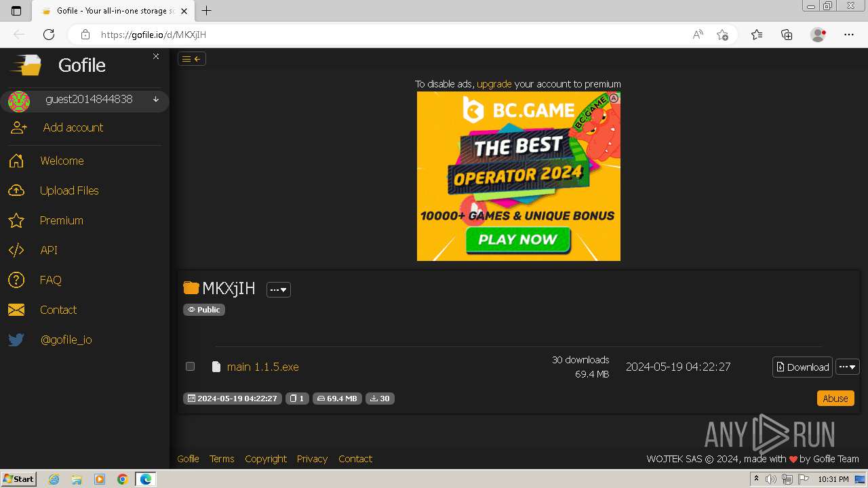868x488 pixels.
Task: Tick the checkbox for main 1.1.5.exe
Action: [x=191, y=367]
